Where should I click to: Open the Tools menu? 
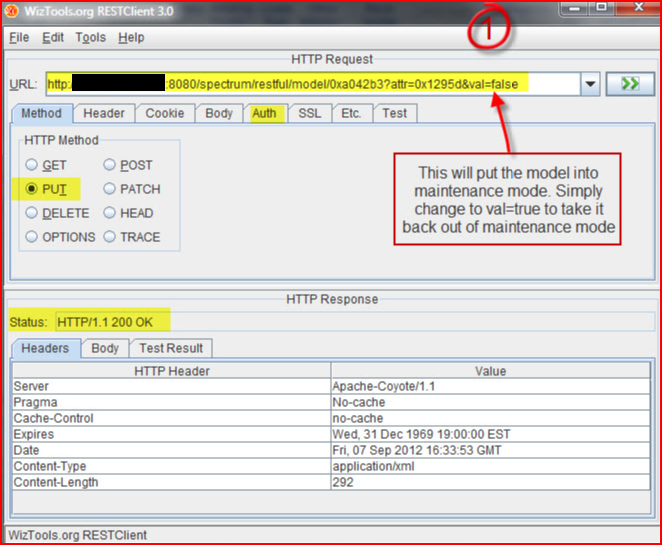pos(90,37)
